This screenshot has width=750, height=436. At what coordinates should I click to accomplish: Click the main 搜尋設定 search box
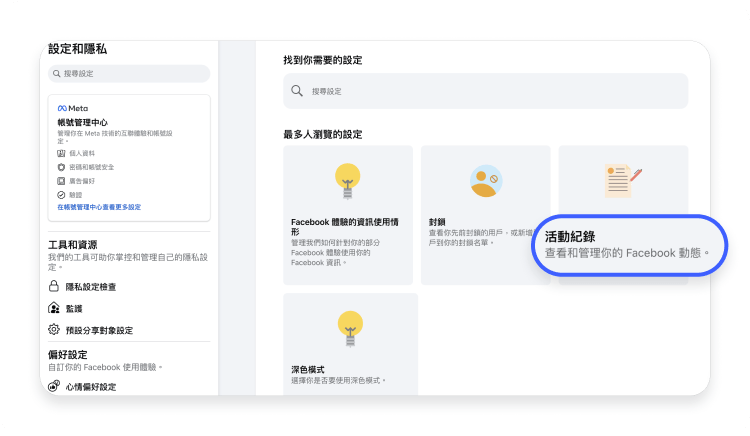pyautogui.click(x=485, y=91)
